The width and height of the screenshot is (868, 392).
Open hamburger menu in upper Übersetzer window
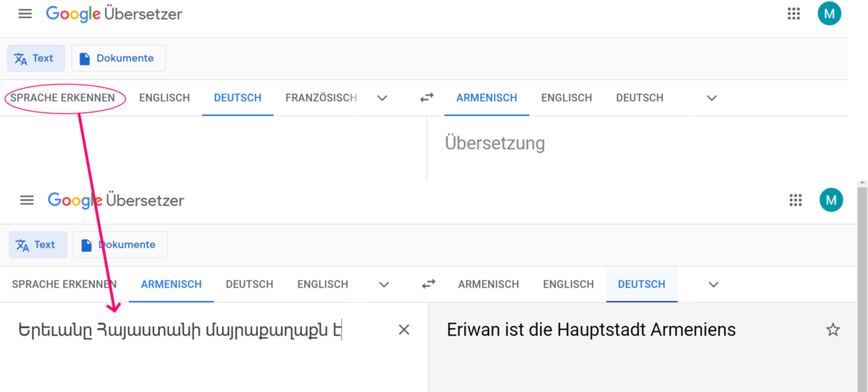25,14
